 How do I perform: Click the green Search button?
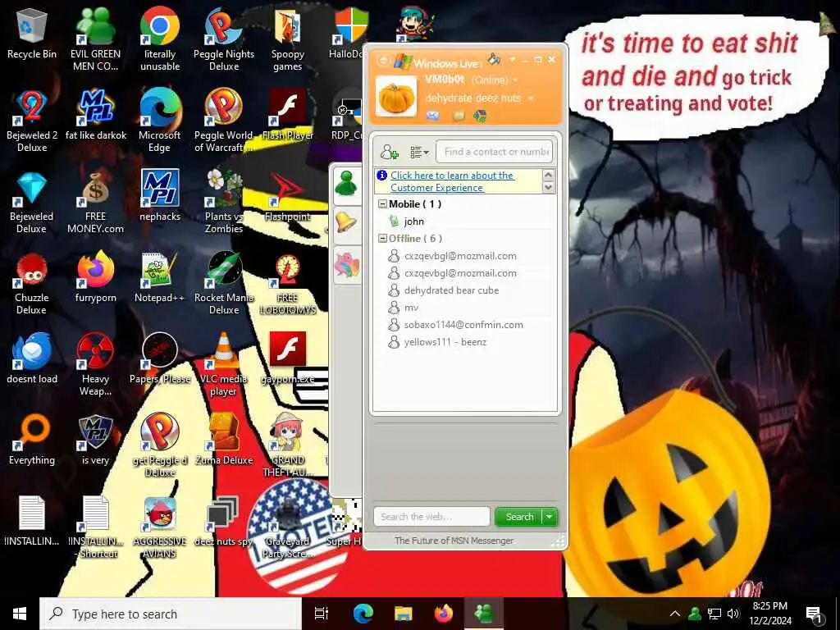coord(519,517)
